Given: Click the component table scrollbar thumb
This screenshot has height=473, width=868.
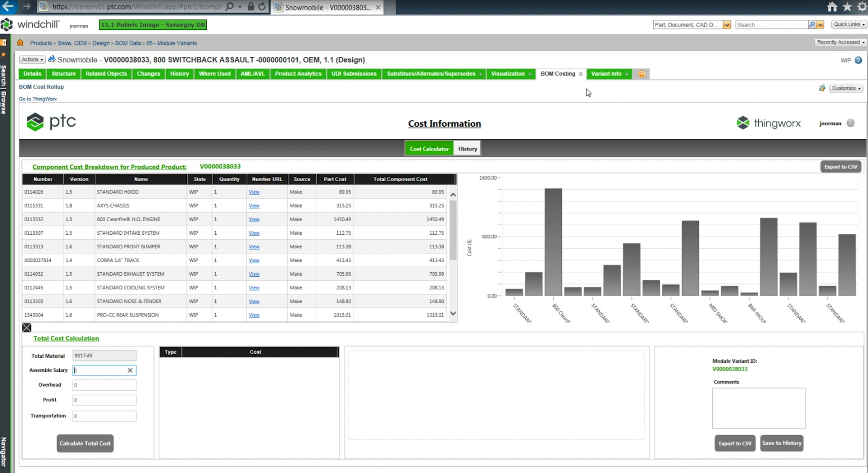Looking at the screenshot, I should click(453, 230).
